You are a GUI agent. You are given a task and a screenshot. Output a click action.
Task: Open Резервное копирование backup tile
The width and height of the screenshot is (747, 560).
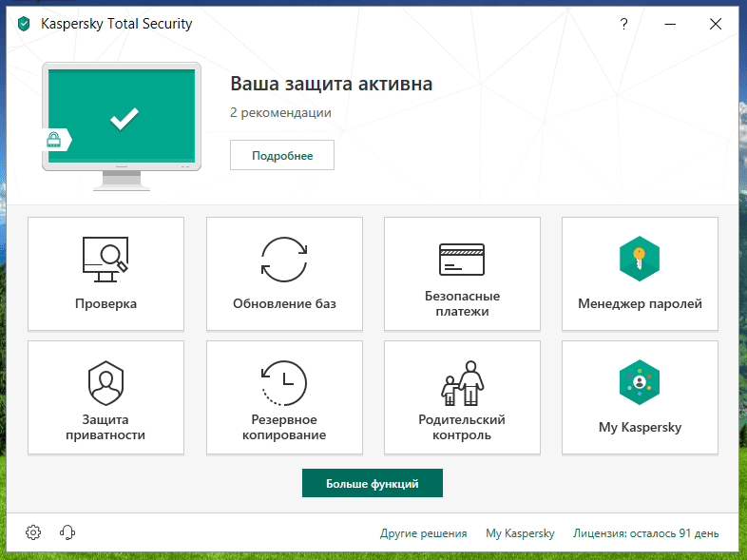(284, 397)
